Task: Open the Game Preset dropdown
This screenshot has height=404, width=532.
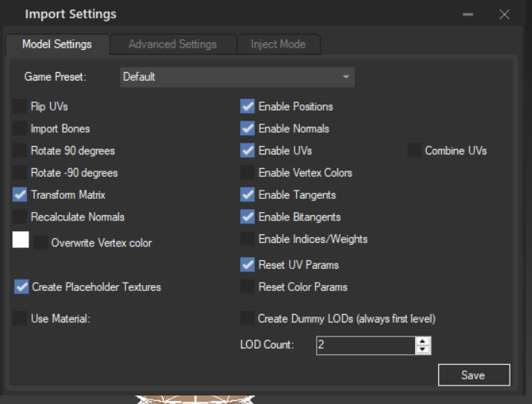Action: pyautogui.click(x=237, y=77)
